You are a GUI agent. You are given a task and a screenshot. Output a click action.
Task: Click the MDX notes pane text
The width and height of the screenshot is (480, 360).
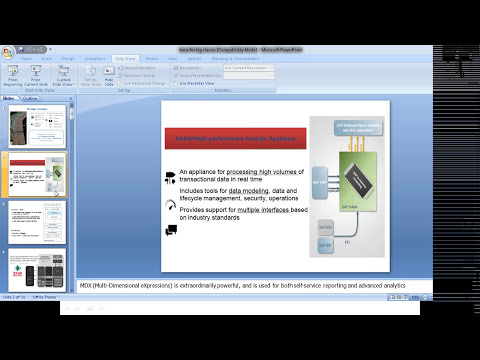tap(243, 286)
